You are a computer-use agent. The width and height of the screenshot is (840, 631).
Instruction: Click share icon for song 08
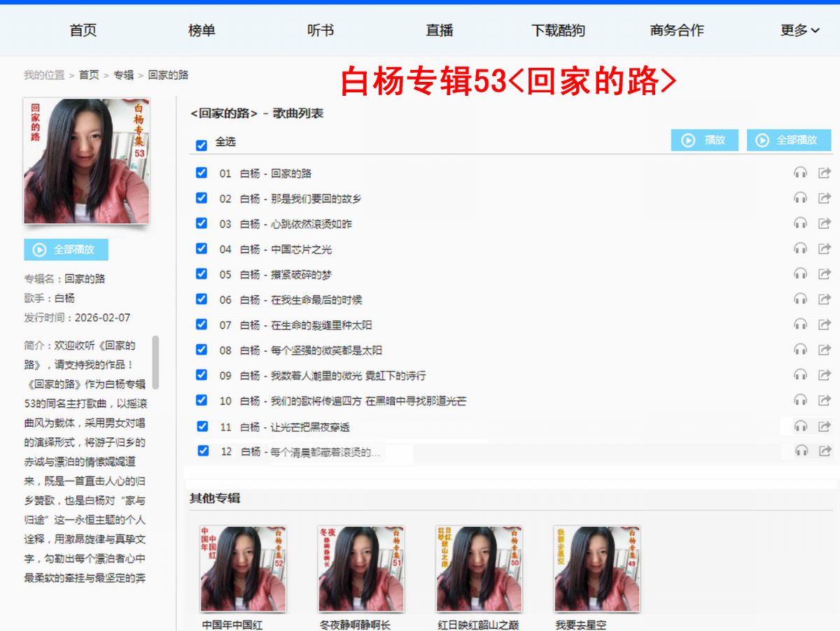click(825, 349)
